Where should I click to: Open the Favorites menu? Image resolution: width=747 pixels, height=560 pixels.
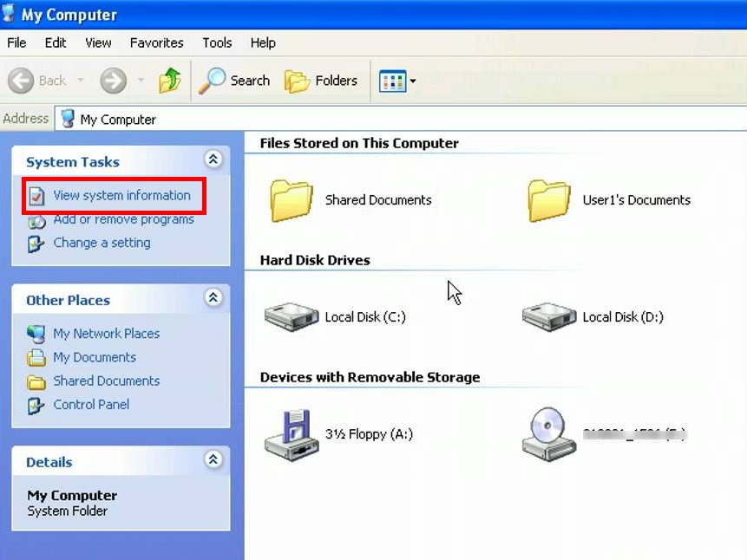[x=157, y=42]
